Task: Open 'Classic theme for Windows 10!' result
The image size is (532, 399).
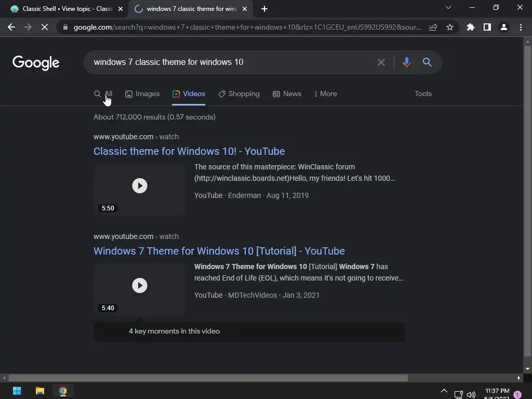Action: pyautogui.click(x=189, y=151)
